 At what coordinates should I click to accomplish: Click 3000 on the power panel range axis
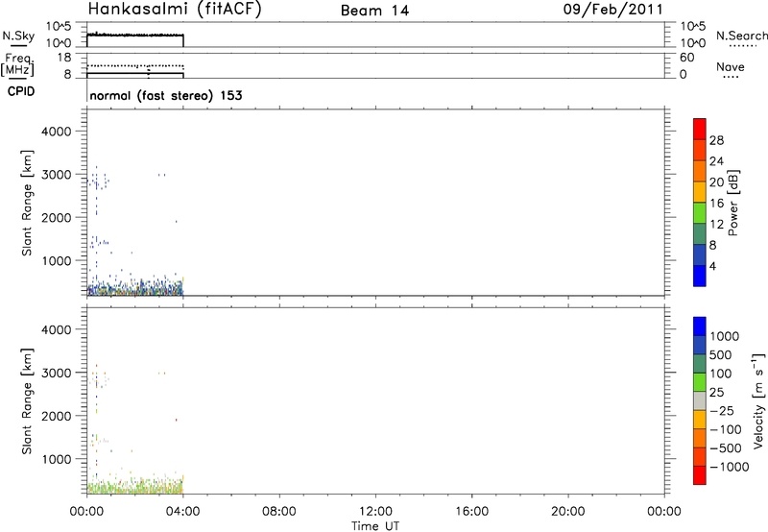click(56, 175)
